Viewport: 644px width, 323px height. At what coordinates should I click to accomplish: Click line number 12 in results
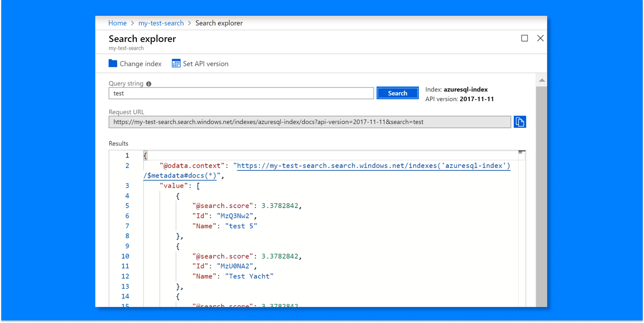tap(125, 276)
